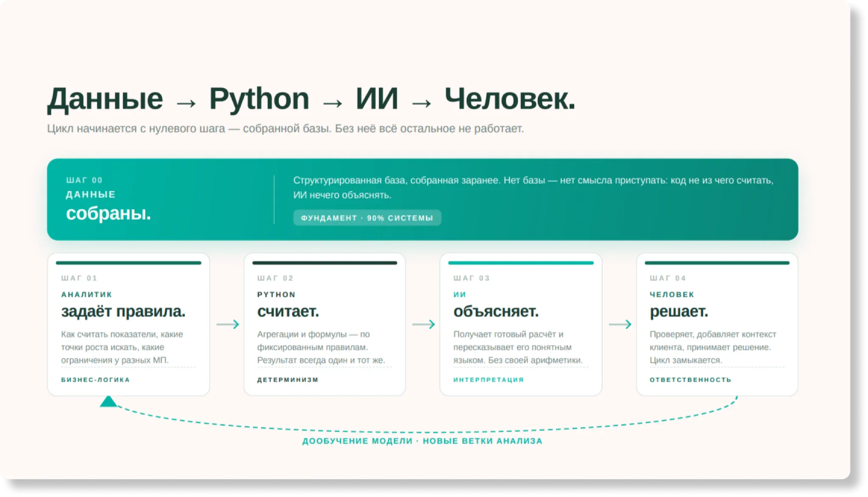
Task: Click the description "Агрегации и формулы"
Action: click(x=321, y=347)
